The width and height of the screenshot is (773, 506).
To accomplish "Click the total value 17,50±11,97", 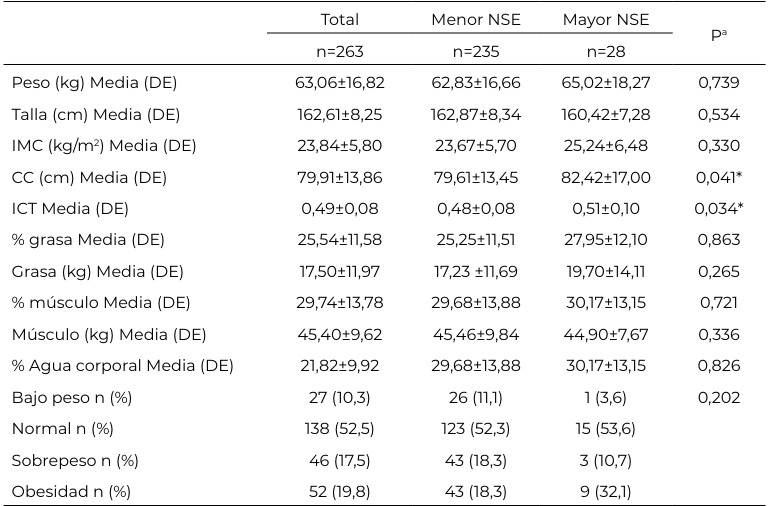I will (x=339, y=271).
